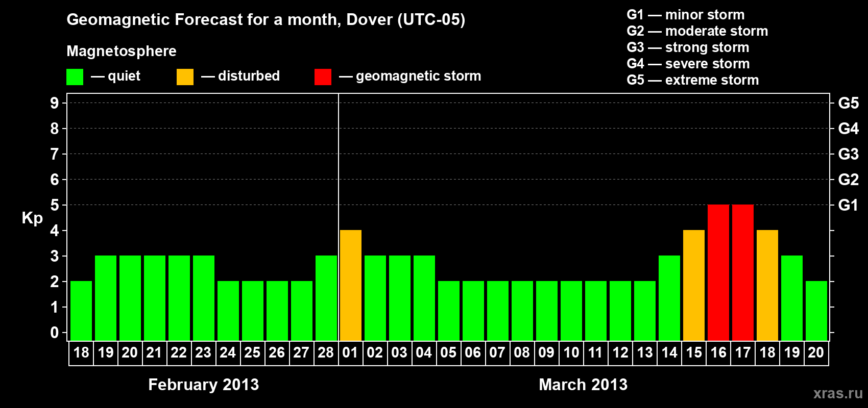Select the red bar for March 16
The width and height of the screenshot is (868, 408).
pyautogui.click(x=718, y=272)
